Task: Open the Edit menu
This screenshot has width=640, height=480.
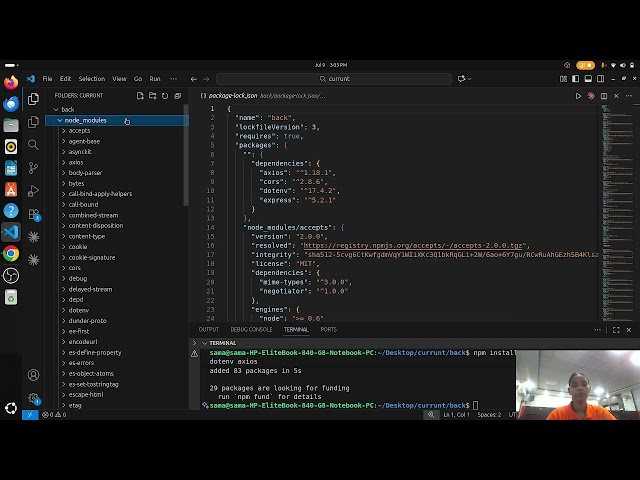Action: click(65, 79)
